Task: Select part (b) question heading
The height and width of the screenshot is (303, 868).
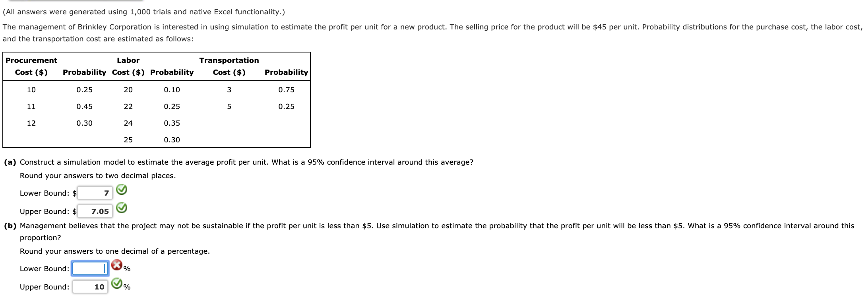Action: (x=10, y=225)
